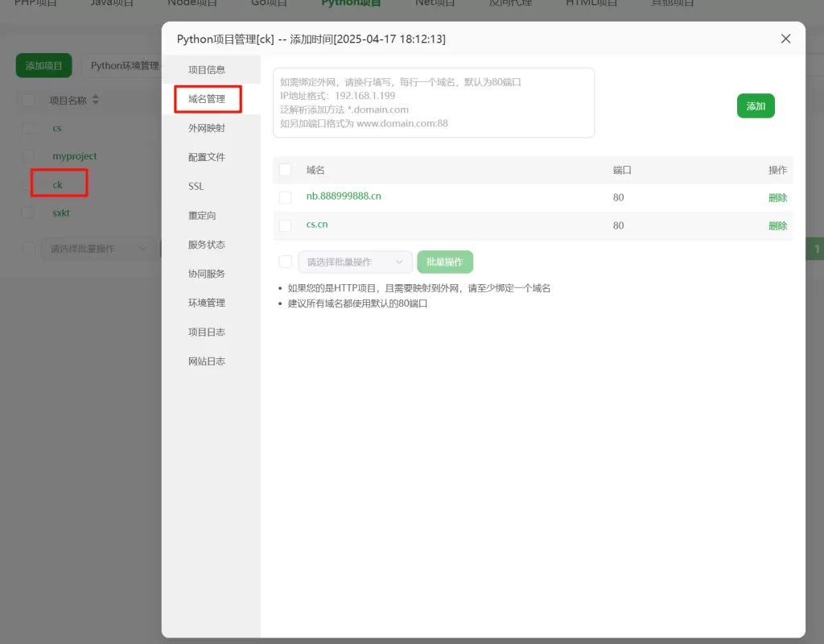
Task: Click inside the domain input textarea
Action: coord(435,102)
